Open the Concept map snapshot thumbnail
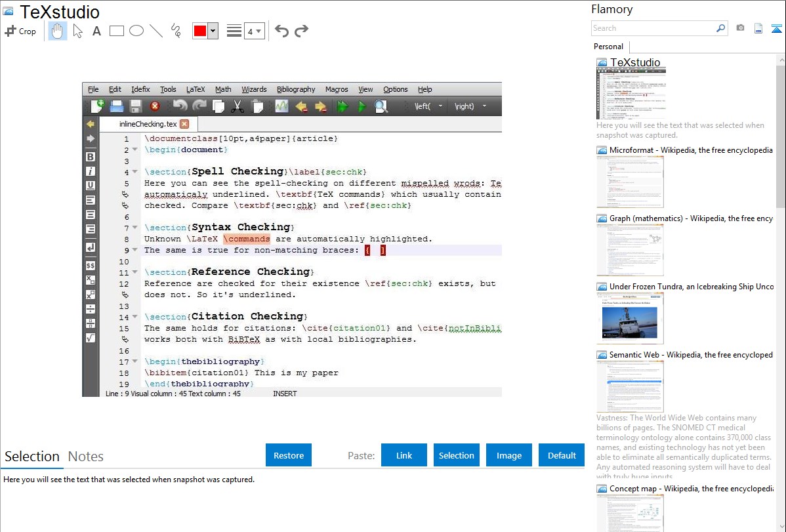Viewport: 786px width, 532px height. point(630,514)
